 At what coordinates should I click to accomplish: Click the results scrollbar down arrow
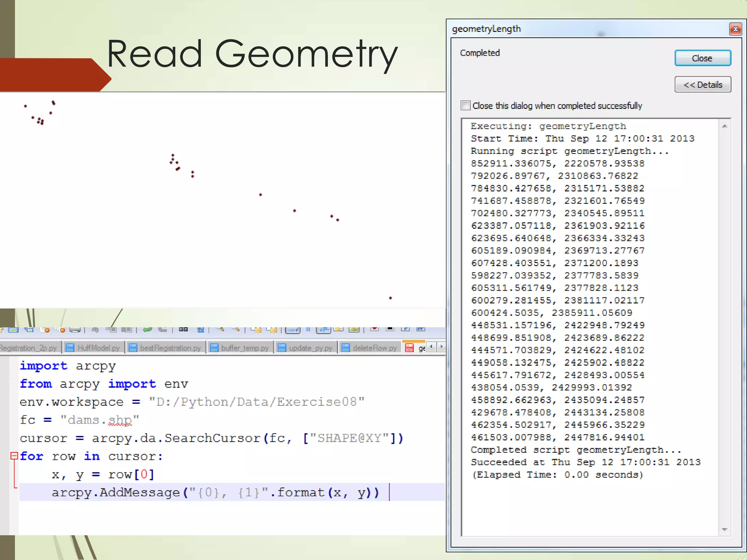pos(724,529)
